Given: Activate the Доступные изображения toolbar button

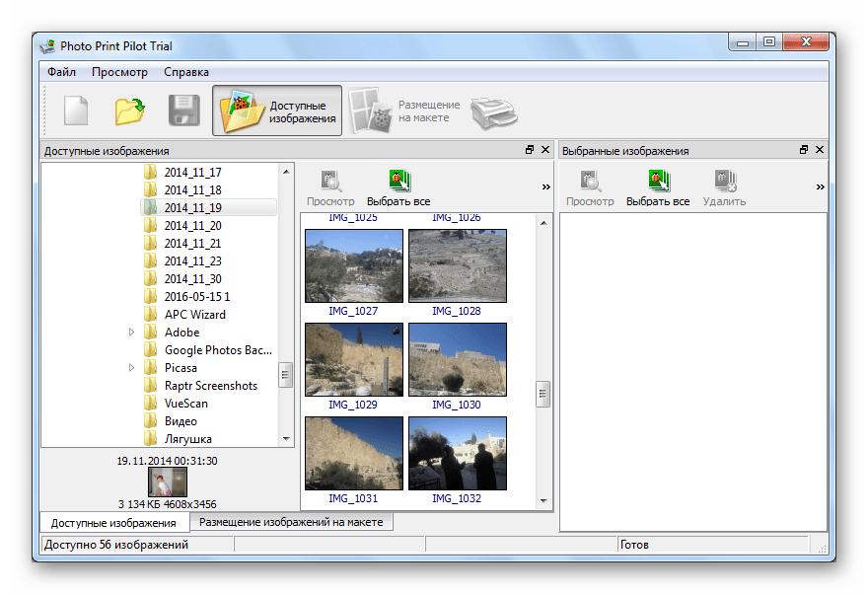Looking at the screenshot, I should 277,111.
